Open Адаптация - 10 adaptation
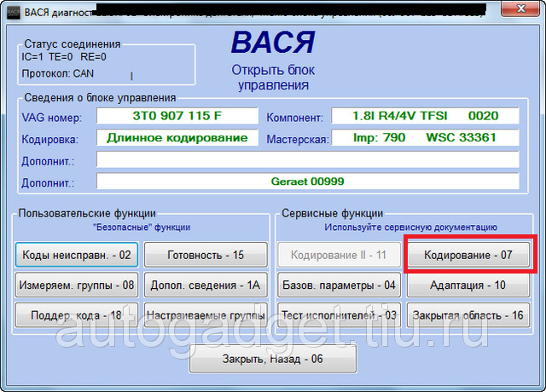546x392 pixels. click(x=468, y=285)
